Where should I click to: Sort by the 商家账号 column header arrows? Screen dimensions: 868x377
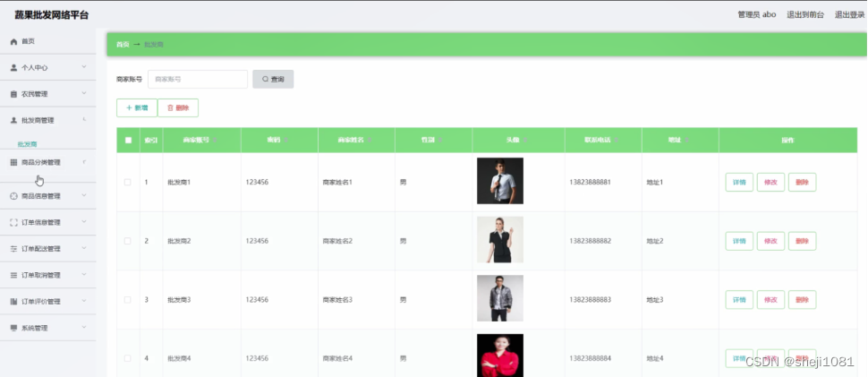(215, 141)
